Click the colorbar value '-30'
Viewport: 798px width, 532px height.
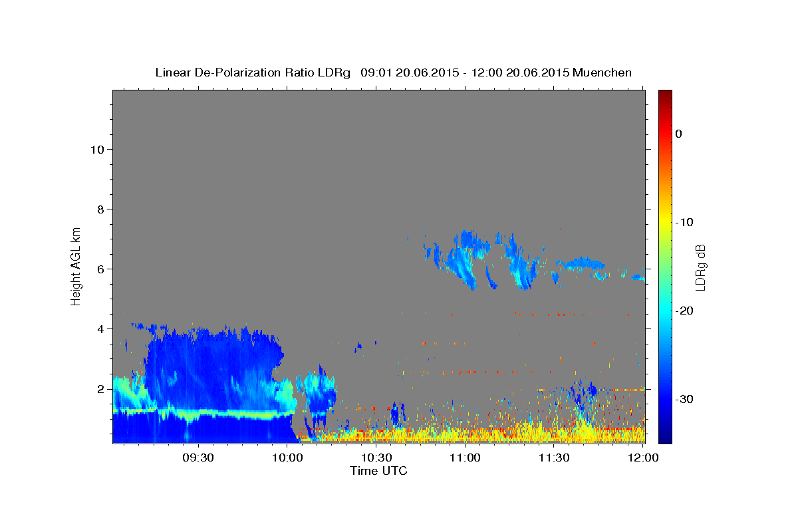click(686, 399)
